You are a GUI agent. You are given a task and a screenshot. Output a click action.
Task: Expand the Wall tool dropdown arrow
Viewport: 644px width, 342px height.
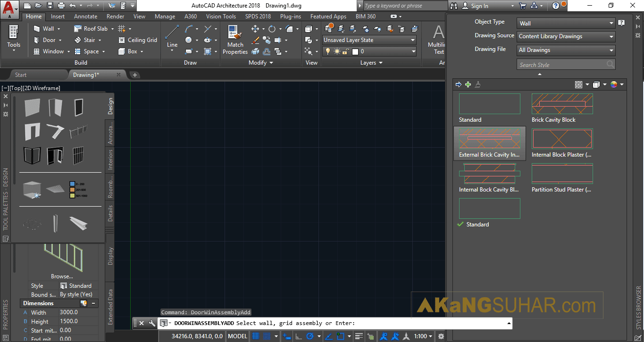[x=58, y=29]
